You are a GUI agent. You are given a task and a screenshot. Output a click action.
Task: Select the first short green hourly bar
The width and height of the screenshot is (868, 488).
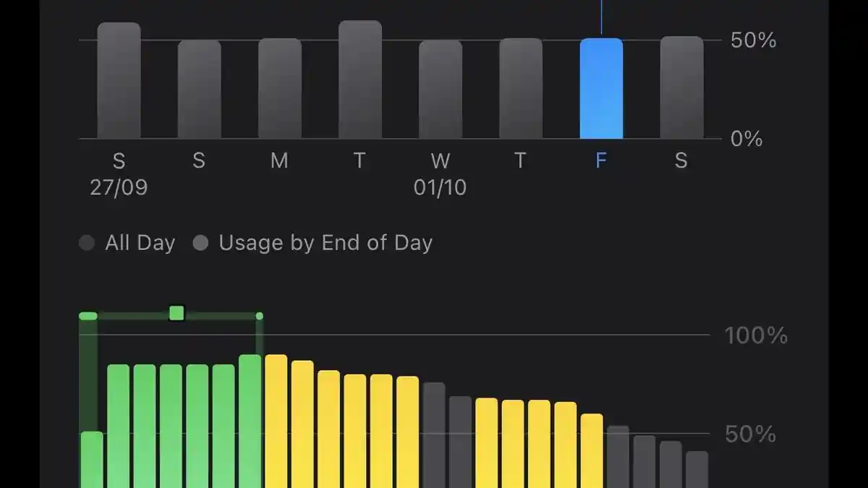pos(92,459)
